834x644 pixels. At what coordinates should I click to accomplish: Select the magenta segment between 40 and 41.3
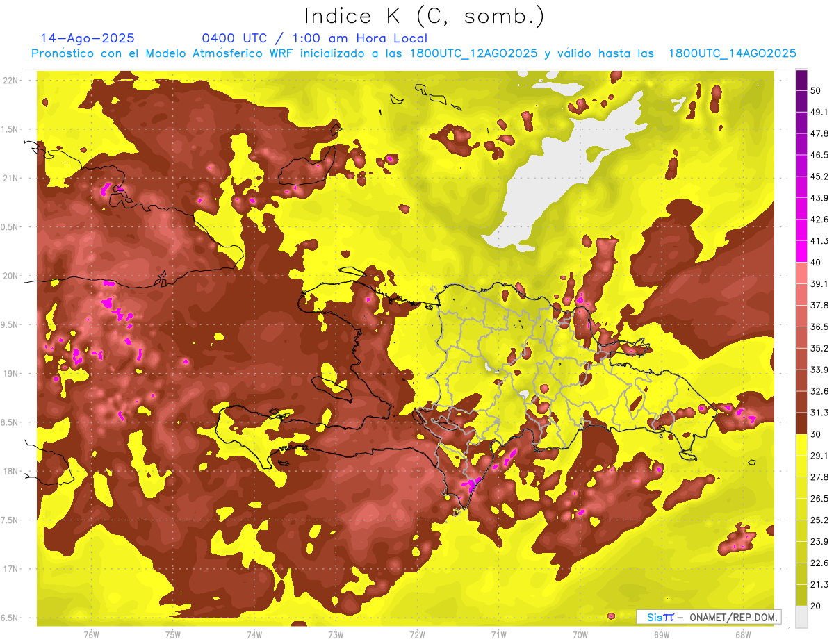coord(801,251)
